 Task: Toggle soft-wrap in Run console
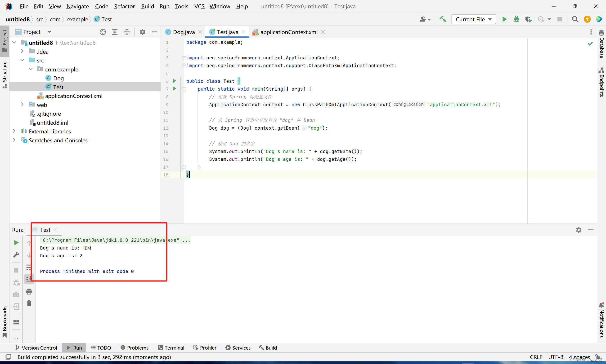tap(29, 267)
